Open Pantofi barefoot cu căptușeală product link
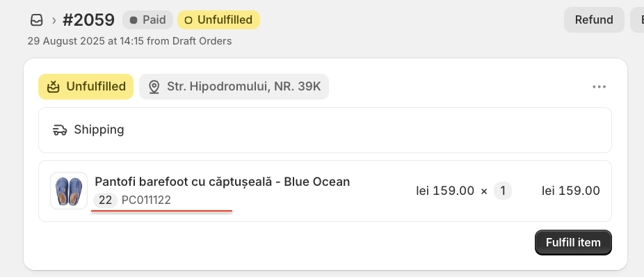This screenshot has width=644, height=277. click(x=222, y=182)
